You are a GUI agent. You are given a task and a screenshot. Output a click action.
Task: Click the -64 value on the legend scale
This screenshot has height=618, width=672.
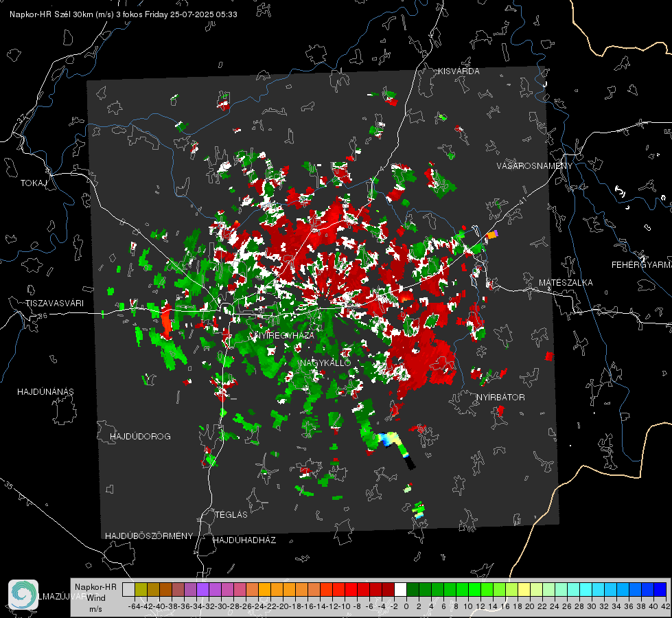click(x=135, y=606)
